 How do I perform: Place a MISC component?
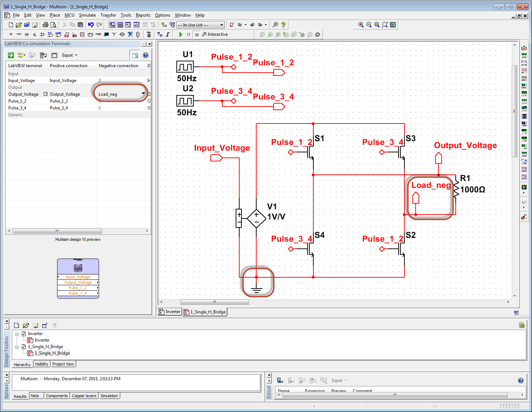(98, 35)
